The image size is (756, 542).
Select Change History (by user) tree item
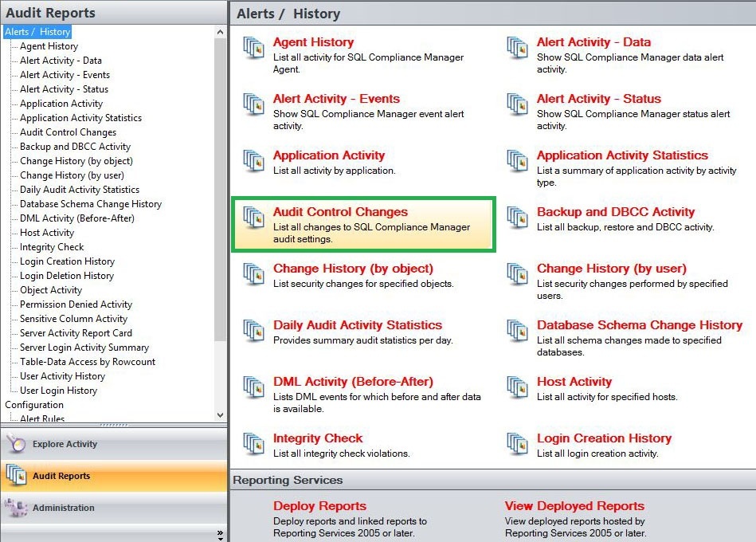pos(72,175)
